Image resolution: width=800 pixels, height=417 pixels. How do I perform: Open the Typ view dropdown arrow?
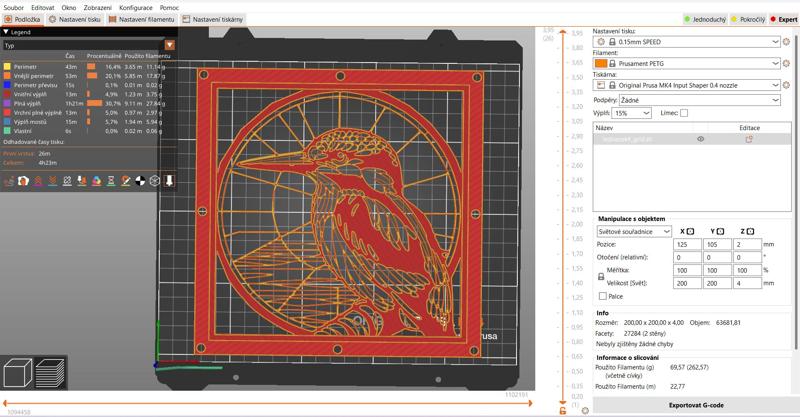pos(169,45)
